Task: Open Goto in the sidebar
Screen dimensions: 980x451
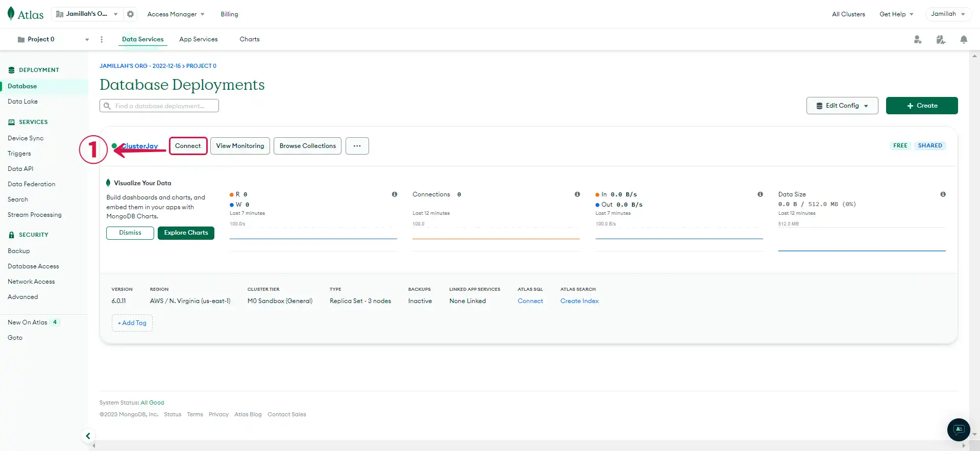Action: [x=15, y=338]
